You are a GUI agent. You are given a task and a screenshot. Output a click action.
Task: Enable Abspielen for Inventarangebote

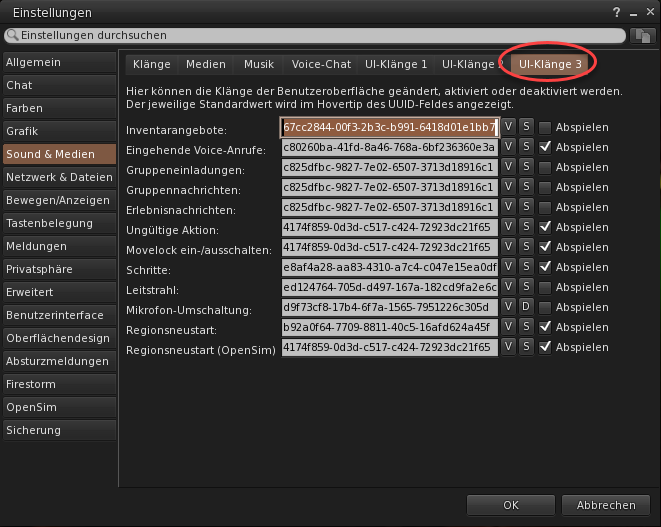[x=545, y=128]
